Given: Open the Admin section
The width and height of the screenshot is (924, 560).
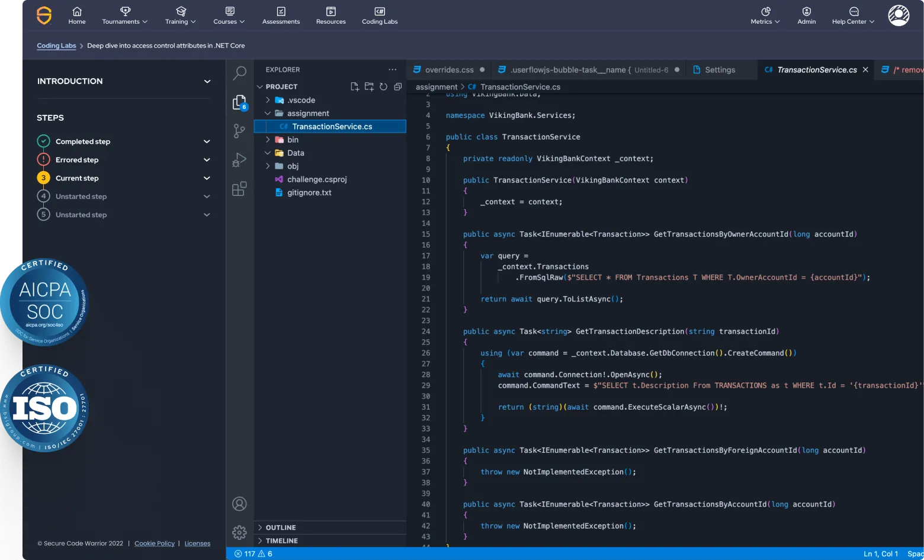Looking at the screenshot, I should tap(807, 16).
